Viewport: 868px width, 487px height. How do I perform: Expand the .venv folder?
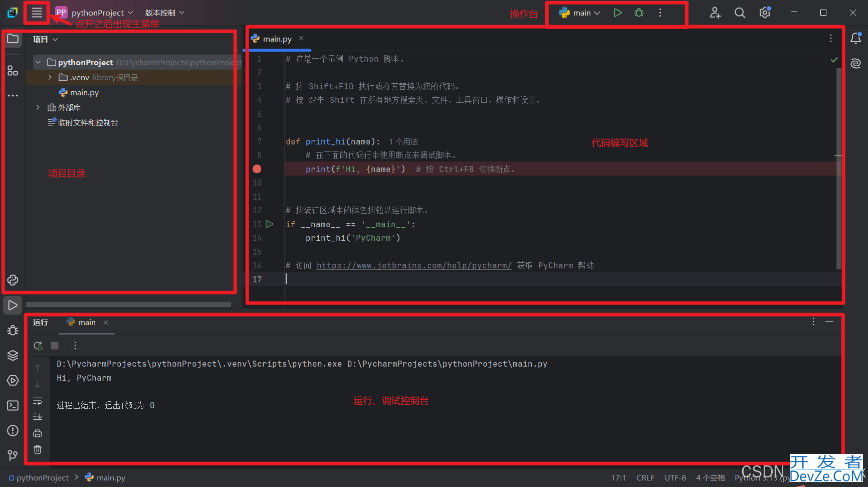click(x=50, y=77)
